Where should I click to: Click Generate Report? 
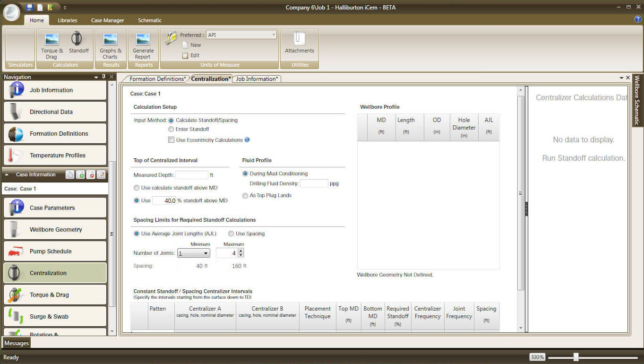coord(143,45)
